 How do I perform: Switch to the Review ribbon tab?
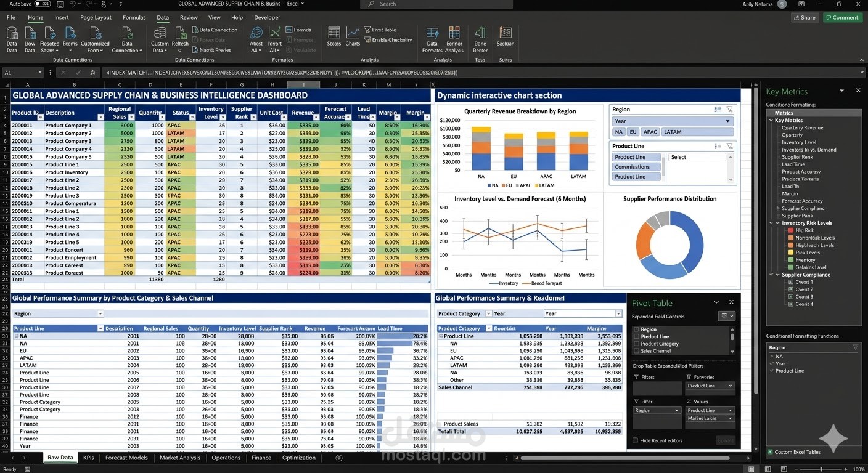(x=189, y=17)
